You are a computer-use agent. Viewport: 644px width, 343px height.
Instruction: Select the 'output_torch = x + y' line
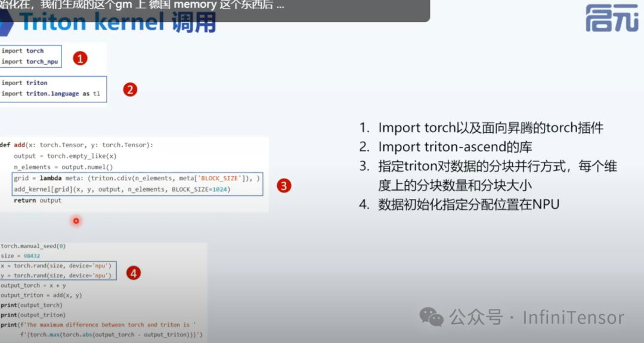[x=33, y=285]
